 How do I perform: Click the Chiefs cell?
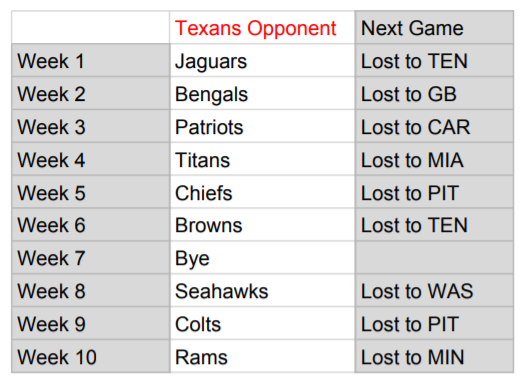click(x=262, y=192)
